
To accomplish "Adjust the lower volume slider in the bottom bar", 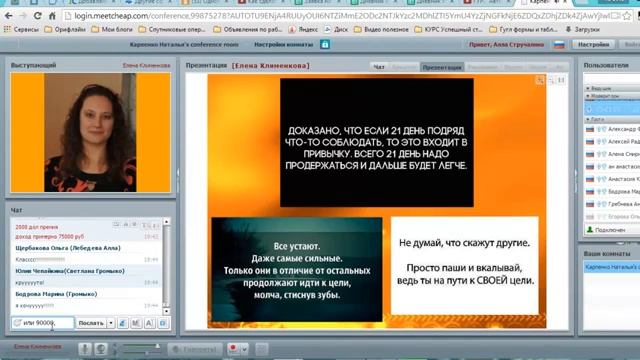I will coord(141,353).
